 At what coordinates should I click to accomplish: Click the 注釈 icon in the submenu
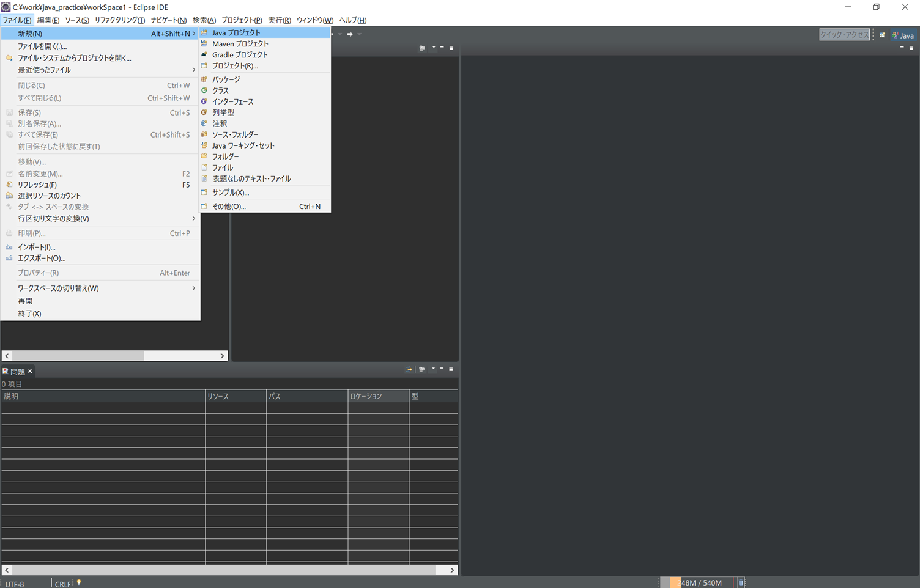click(x=204, y=123)
